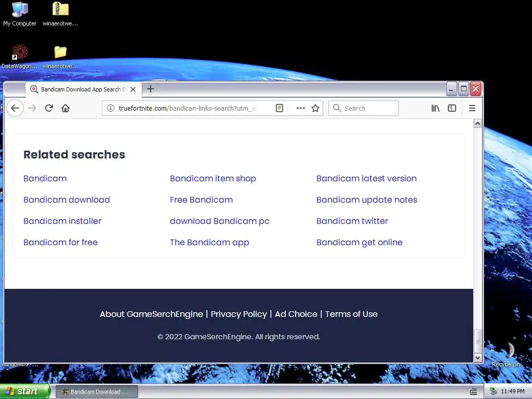The height and width of the screenshot is (399, 532).
Task: Reload the current page
Action: (x=49, y=108)
